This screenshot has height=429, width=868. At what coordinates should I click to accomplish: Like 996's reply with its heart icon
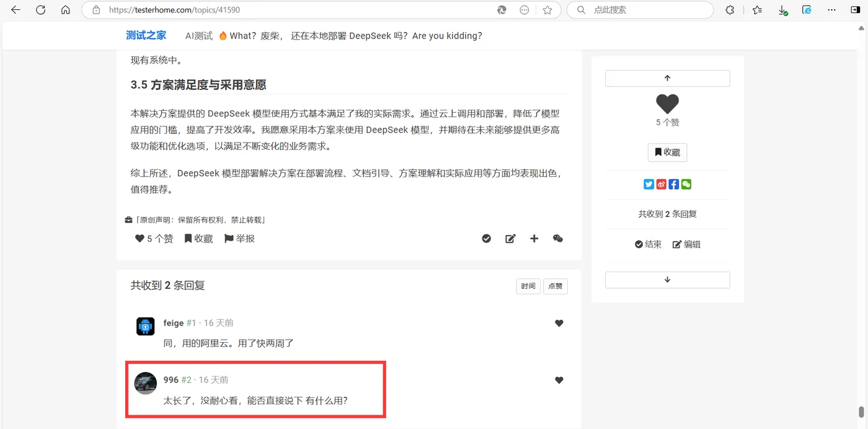[x=559, y=381]
